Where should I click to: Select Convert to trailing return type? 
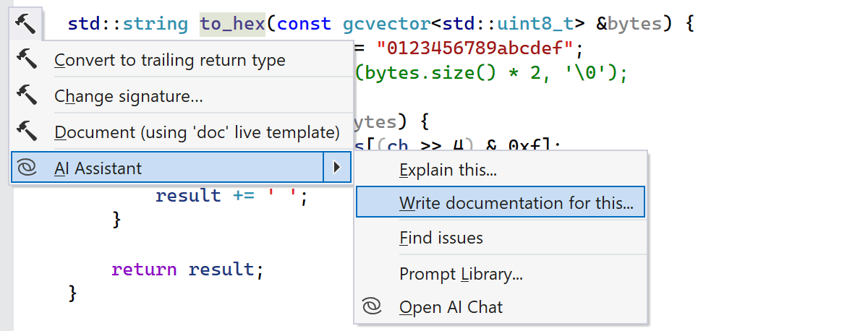169,60
